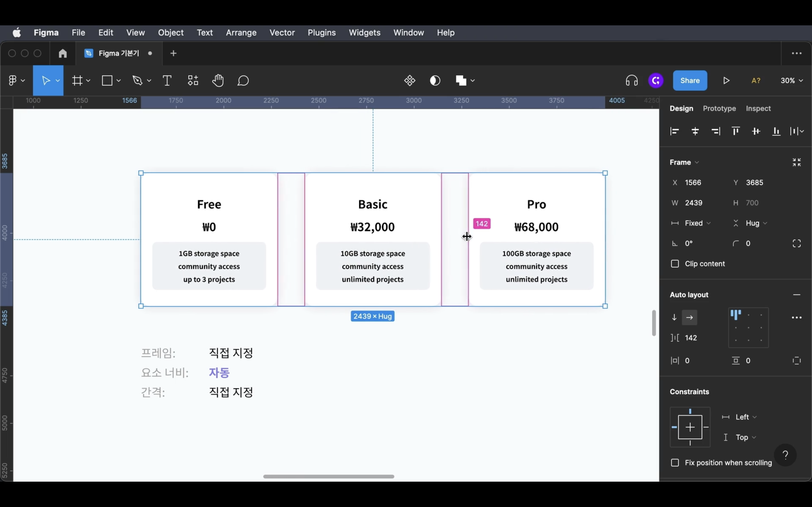The width and height of the screenshot is (812, 507).
Task: Click the Resize to fit icon
Action: (x=796, y=162)
